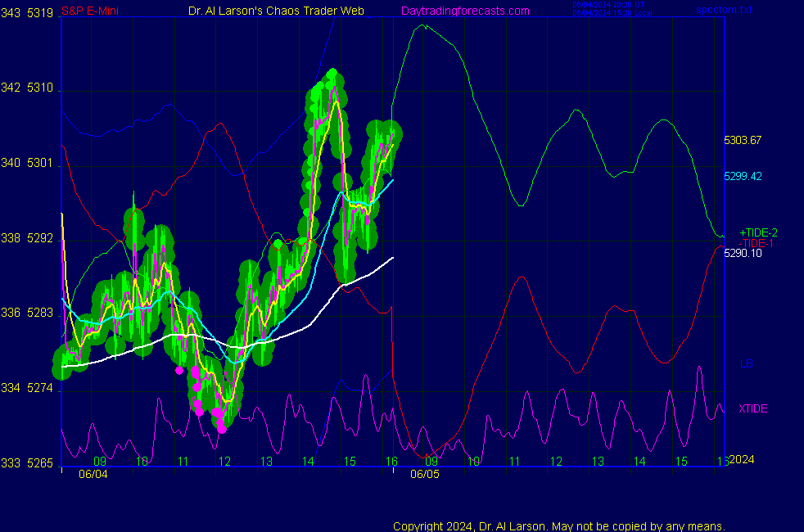Screen dimensions: 804x532
Task: Click the copyright notice at the bottom
Action: [558, 525]
